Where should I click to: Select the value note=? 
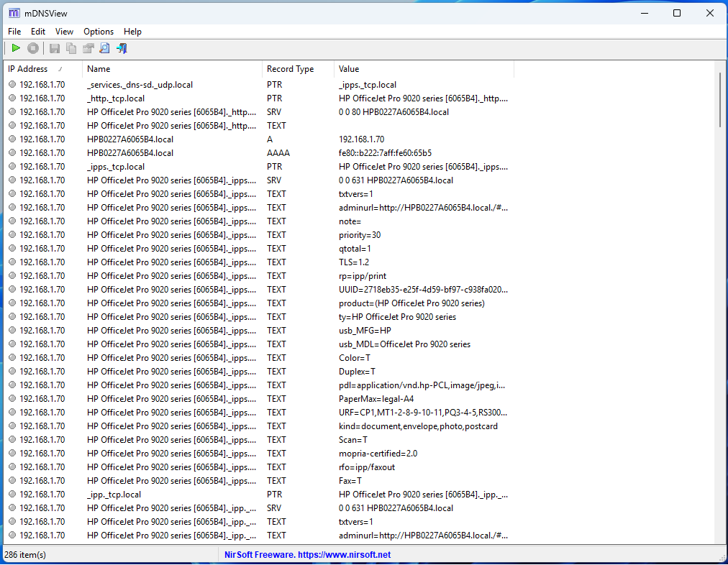[350, 221]
